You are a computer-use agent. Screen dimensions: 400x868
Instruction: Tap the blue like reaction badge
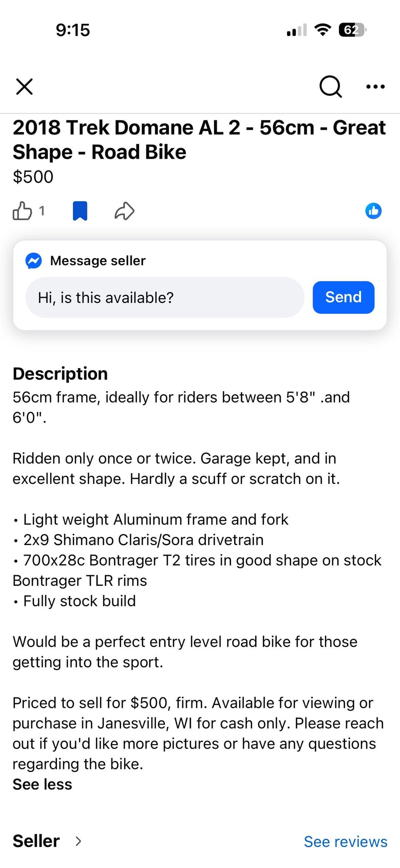click(373, 211)
